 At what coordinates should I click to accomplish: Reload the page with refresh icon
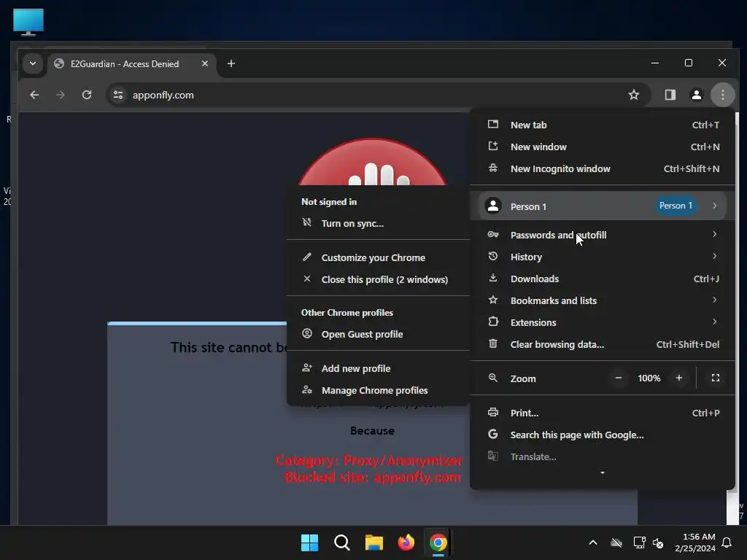pos(87,95)
